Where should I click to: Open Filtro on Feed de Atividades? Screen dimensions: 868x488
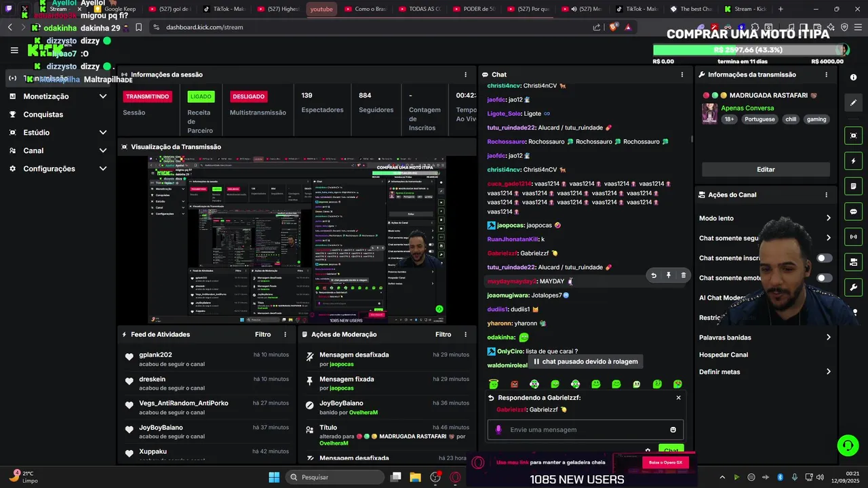pyautogui.click(x=262, y=334)
